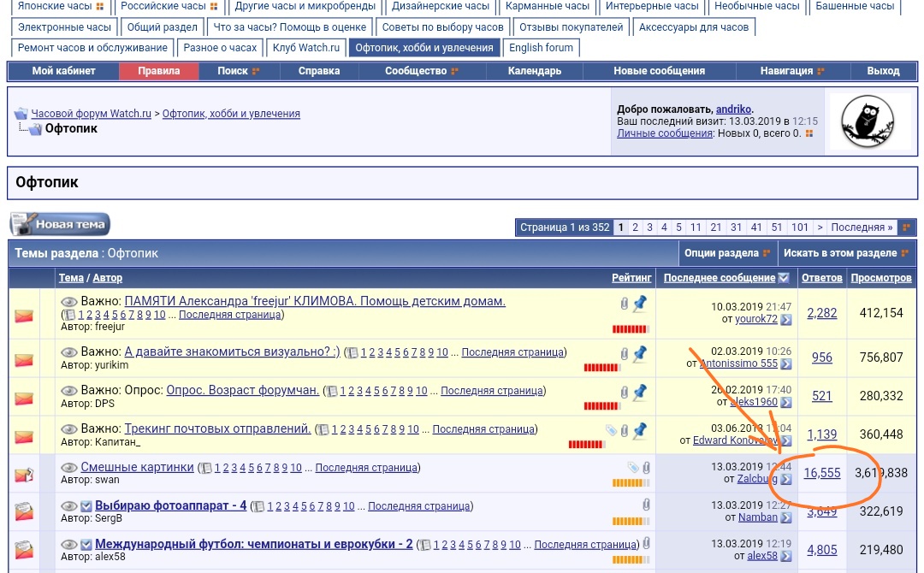The height and width of the screenshot is (573, 924).
Task: Click paperclip attachment icon in Смешные картинки row
Action: click(647, 468)
